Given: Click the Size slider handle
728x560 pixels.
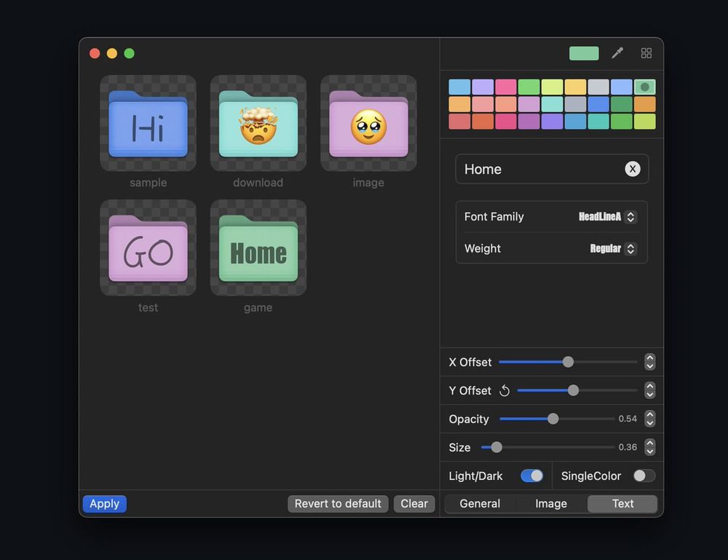Looking at the screenshot, I should pyautogui.click(x=496, y=447).
